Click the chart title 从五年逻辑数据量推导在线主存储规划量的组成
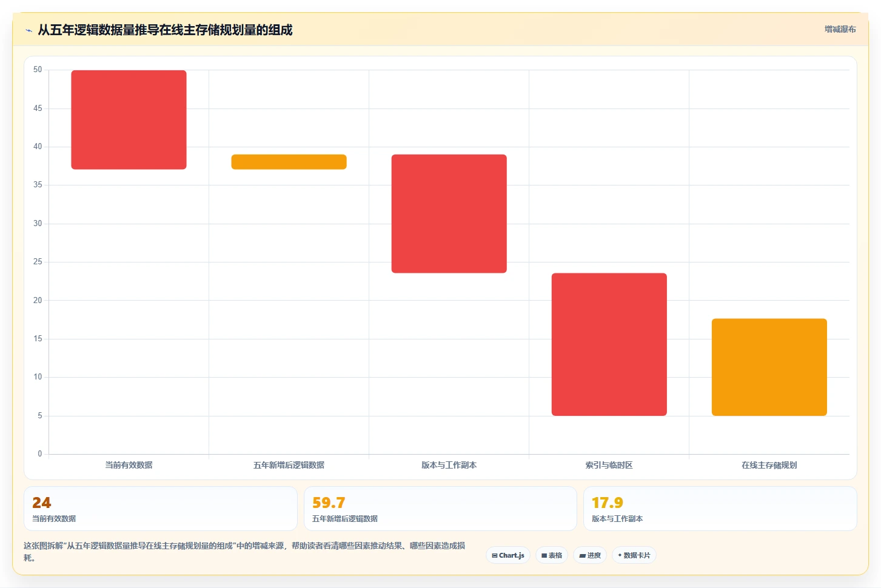 (x=165, y=30)
